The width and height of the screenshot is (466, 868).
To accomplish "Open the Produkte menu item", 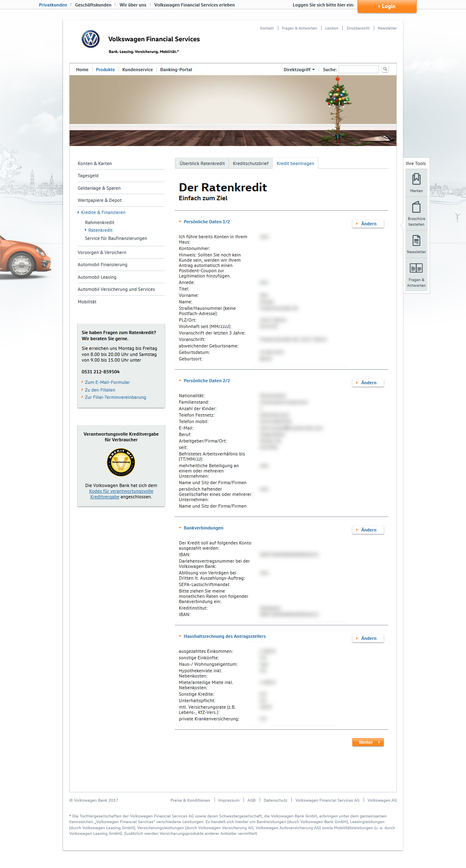I will pos(105,70).
